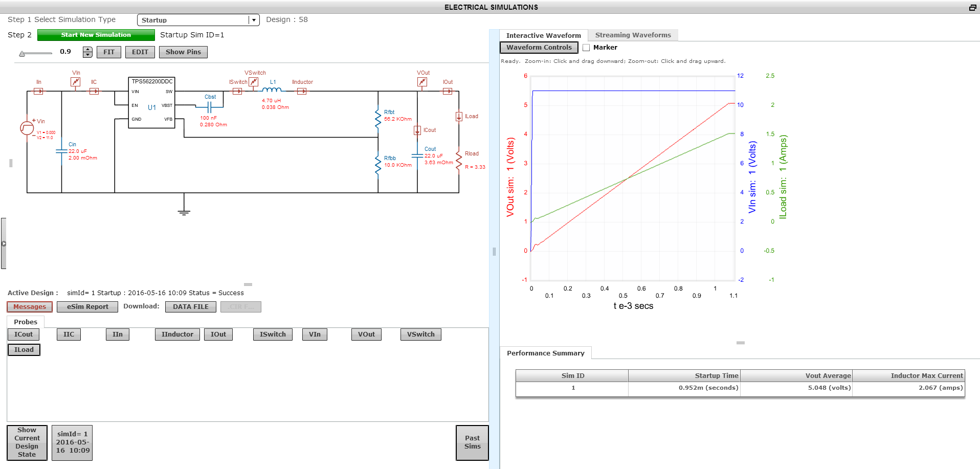Click the Inductor Max Current column header

coord(908,376)
